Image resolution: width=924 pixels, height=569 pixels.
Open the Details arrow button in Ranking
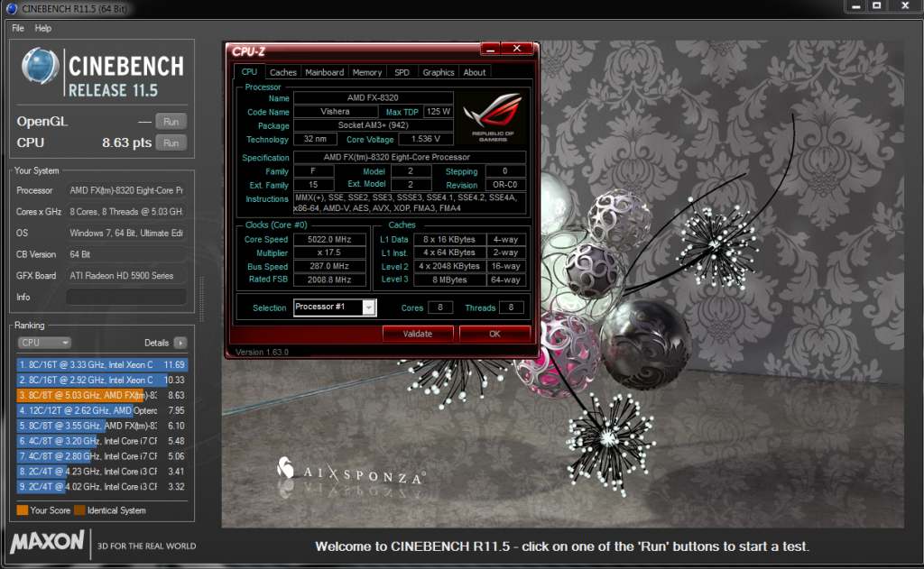(180, 343)
